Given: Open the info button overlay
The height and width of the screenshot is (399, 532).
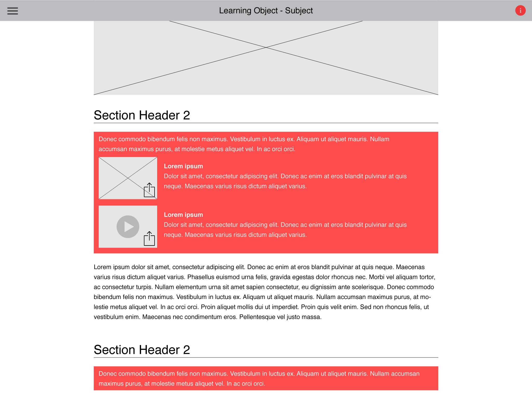Looking at the screenshot, I should pos(521,10).
